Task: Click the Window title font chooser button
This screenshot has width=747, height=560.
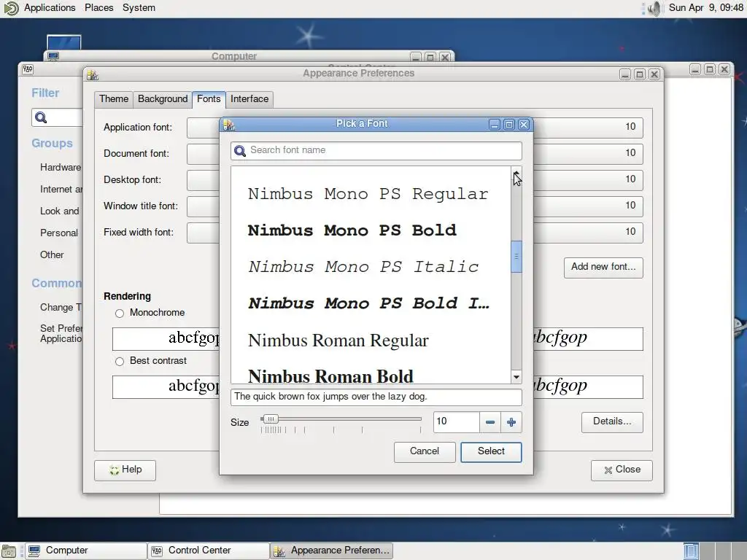Action: (415, 206)
